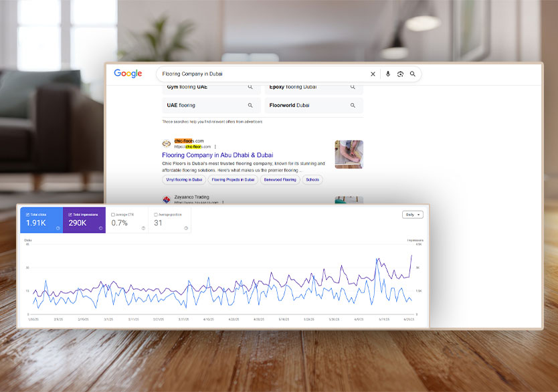Click the Vinyl flooring in Dubai sitelink chip

pyautogui.click(x=184, y=179)
